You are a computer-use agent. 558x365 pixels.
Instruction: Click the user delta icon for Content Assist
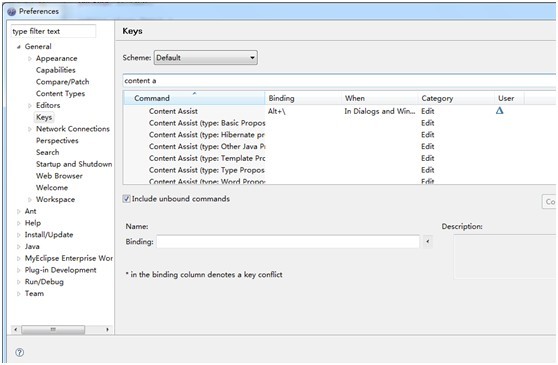click(499, 111)
